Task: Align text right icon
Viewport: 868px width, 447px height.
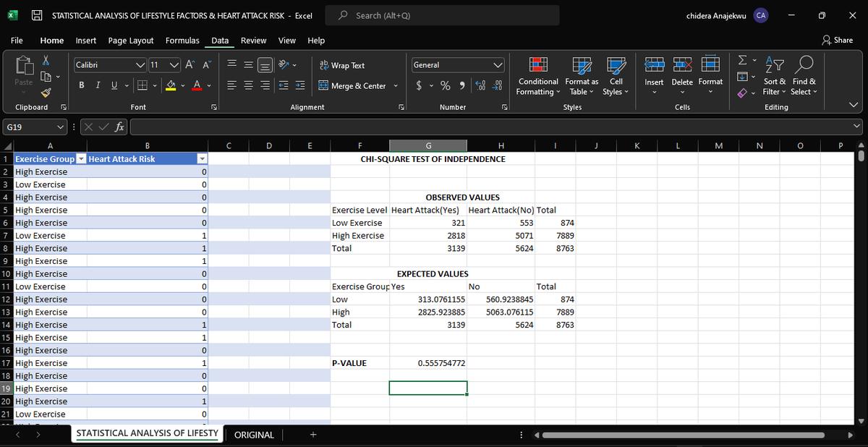Action: coord(266,86)
